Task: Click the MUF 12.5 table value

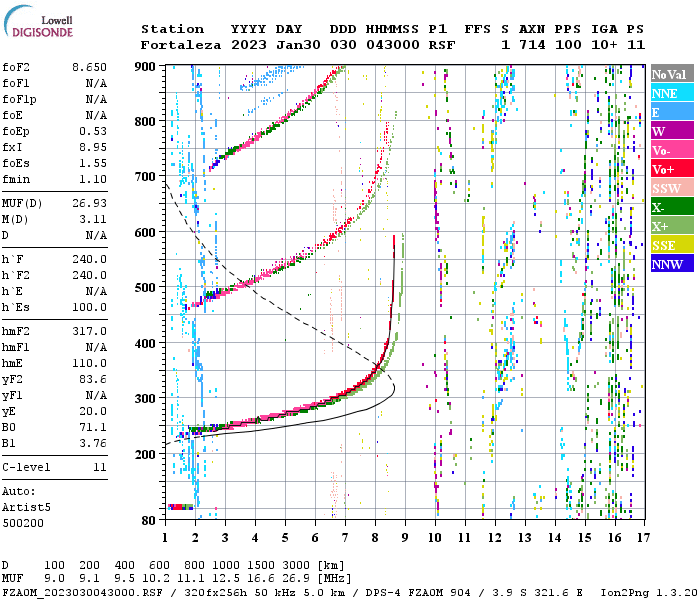Action: click(226, 578)
